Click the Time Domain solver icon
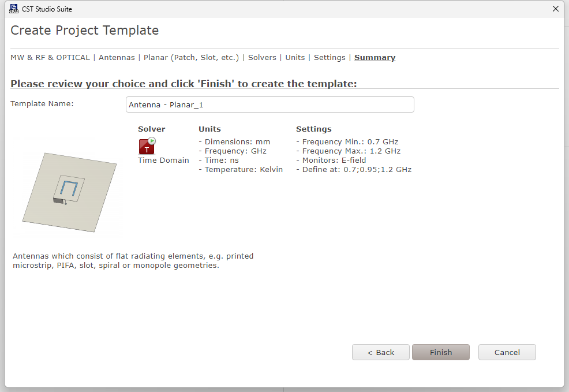Screen dimensions: 569x392 point(147,146)
